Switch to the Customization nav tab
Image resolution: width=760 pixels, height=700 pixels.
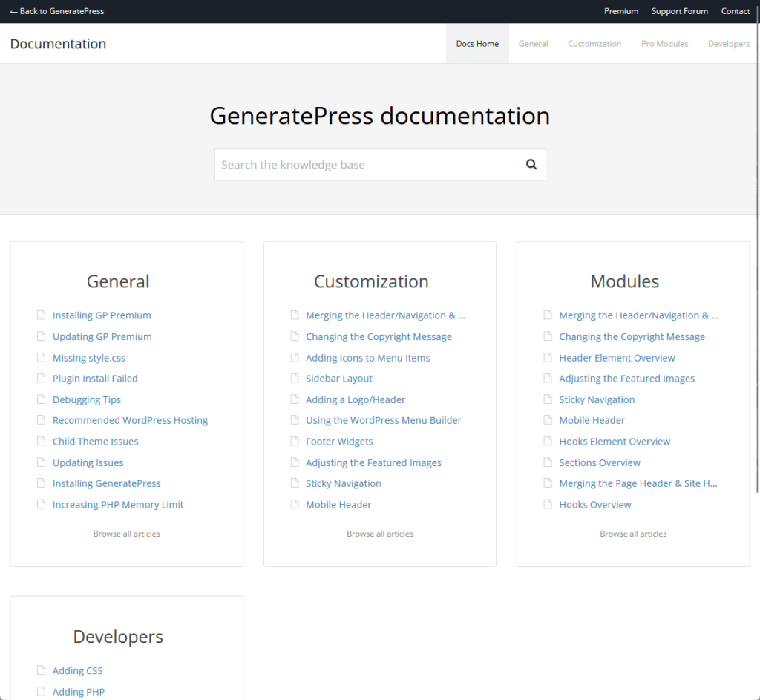click(594, 44)
